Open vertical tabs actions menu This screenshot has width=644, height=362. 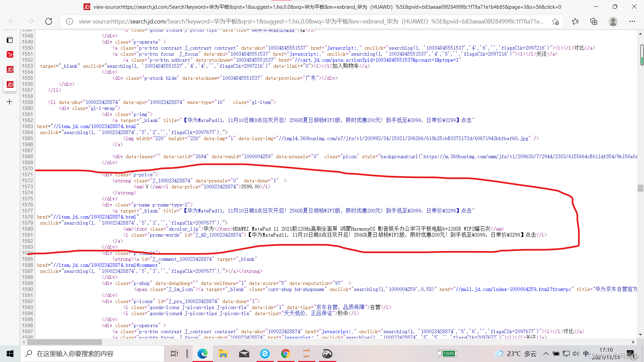coord(10,40)
